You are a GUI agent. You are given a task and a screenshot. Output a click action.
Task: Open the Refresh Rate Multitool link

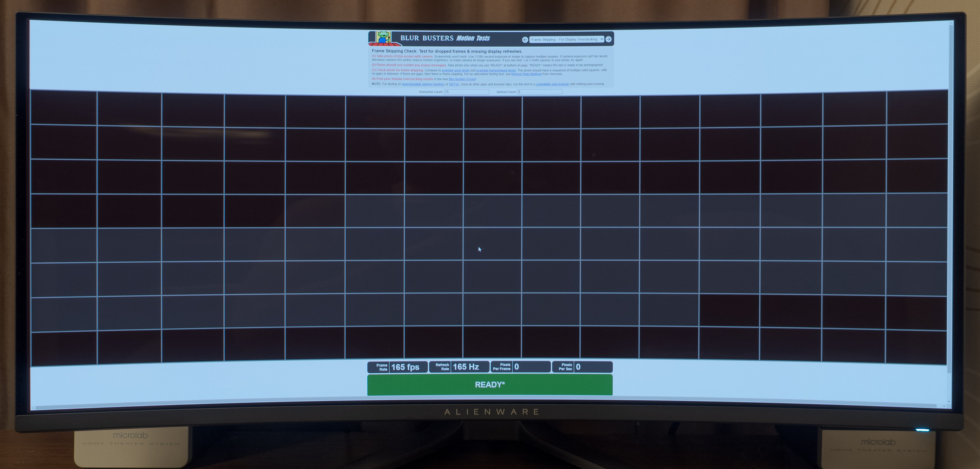[x=526, y=74]
